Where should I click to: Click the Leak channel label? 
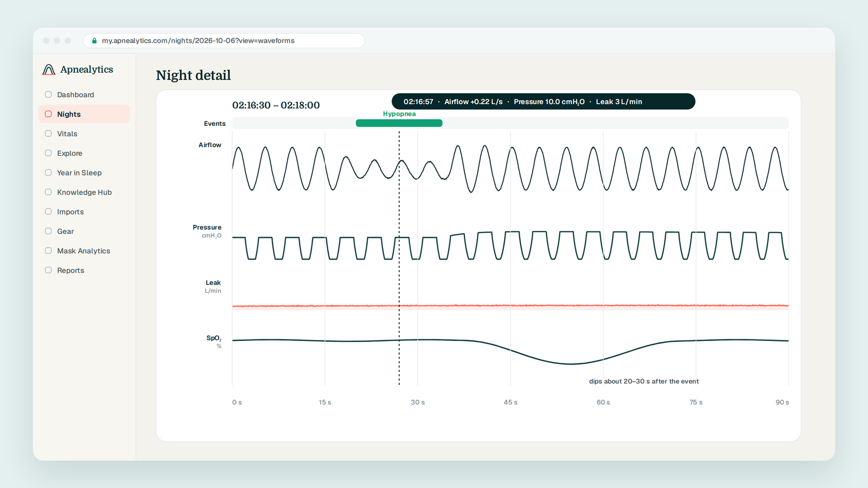tap(213, 282)
